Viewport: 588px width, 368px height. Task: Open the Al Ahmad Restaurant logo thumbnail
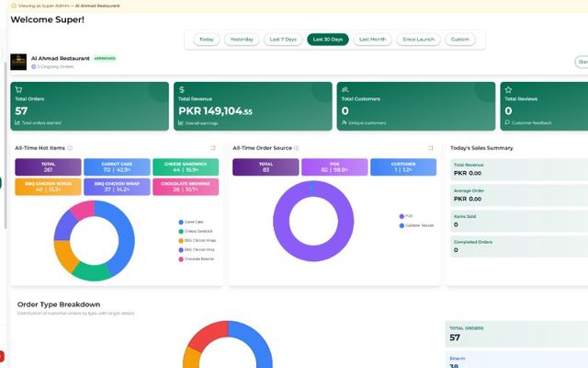coord(18,62)
